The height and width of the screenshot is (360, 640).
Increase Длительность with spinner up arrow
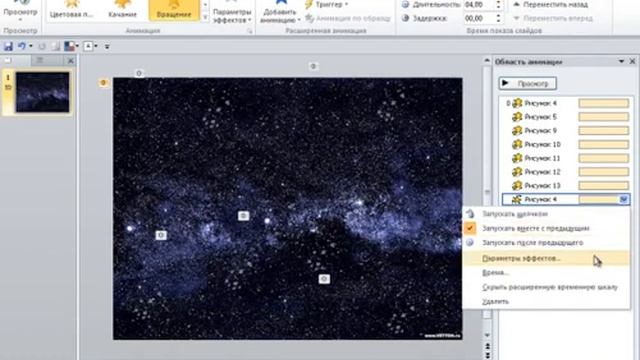coord(498,2)
